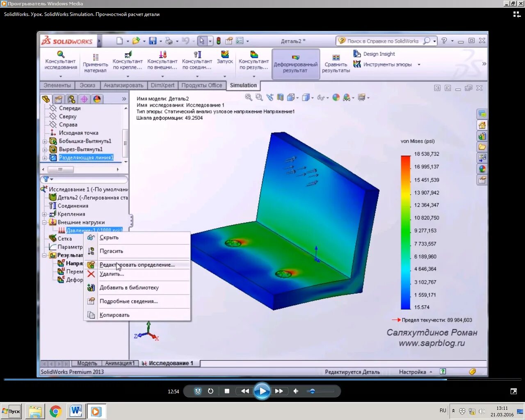Click Zoom to Area icon in viewport

(259, 97)
